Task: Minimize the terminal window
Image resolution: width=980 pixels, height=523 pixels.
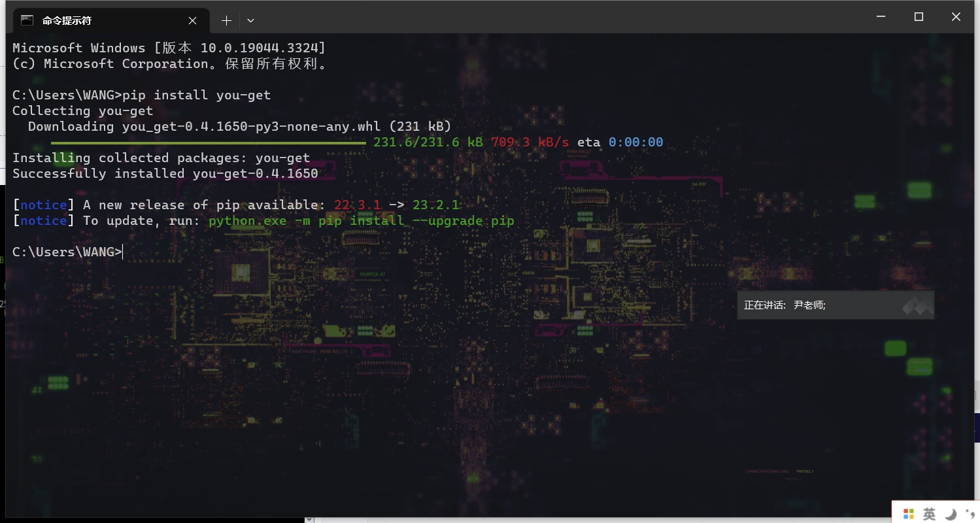Action: coord(881,17)
